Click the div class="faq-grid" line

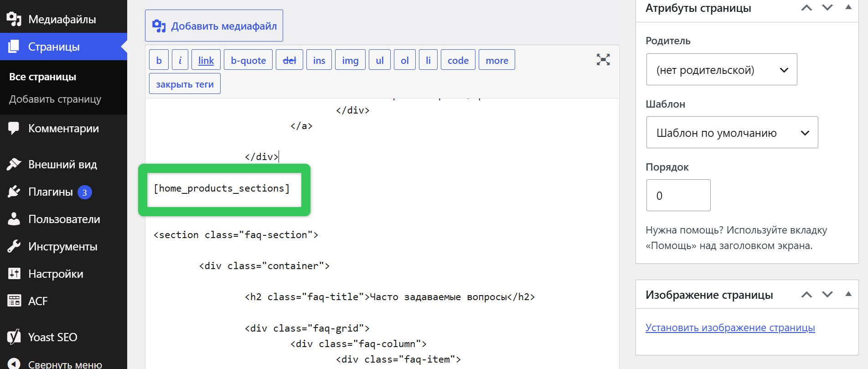(307, 328)
